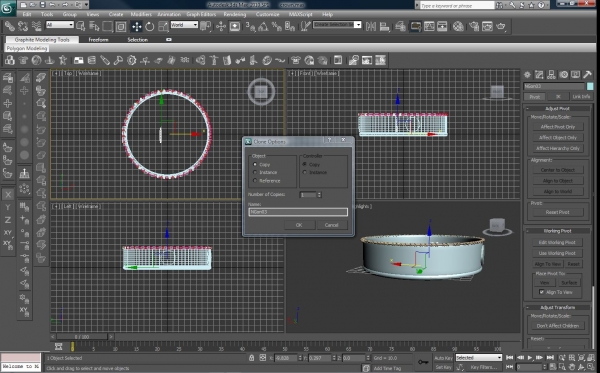Enable Auto Key mode
The image size is (600, 373).
[443, 358]
